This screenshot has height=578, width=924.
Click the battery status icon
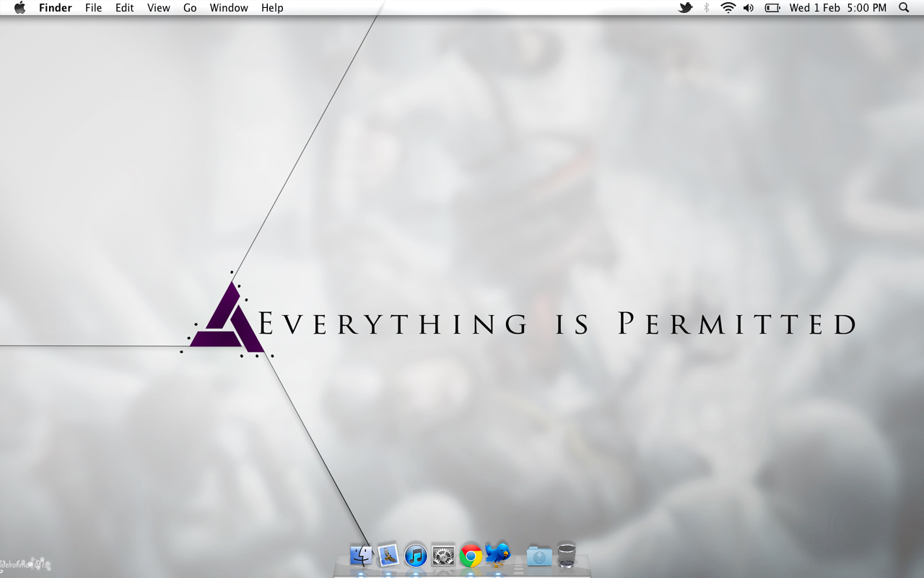click(772, 8)
